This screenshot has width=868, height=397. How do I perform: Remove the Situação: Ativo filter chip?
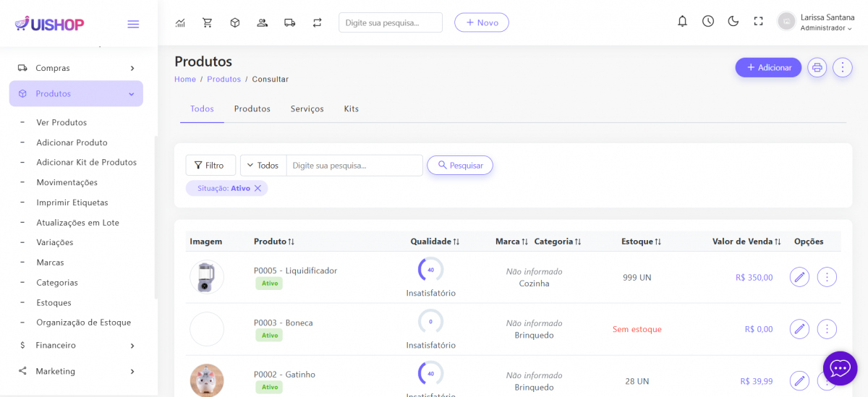(x=258, y=188)
